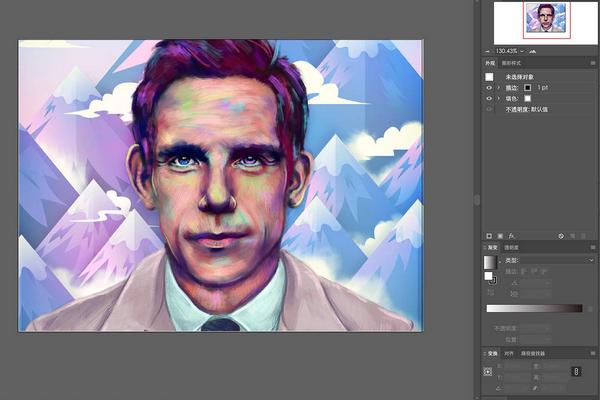Click the white fill color swatch in Appearance
This screenshot has width=600, height=400.
[x=527, y=98]
